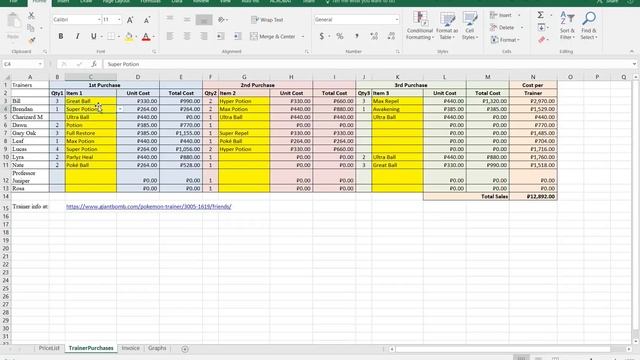Toggle Top Align
The width and height of the screenshot is (640, 360).
point(170,19)
